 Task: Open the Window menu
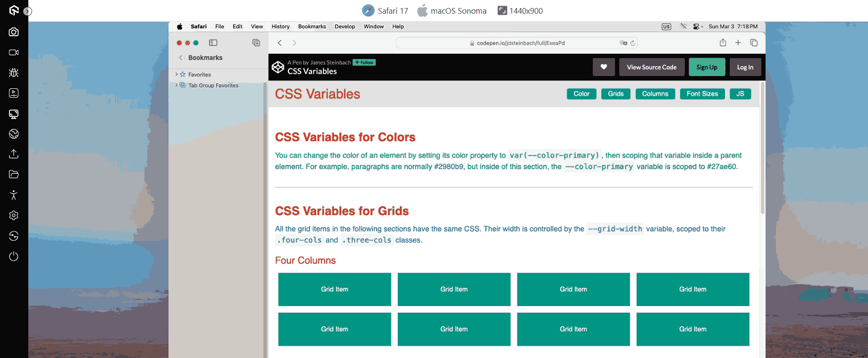click(373, 26)
